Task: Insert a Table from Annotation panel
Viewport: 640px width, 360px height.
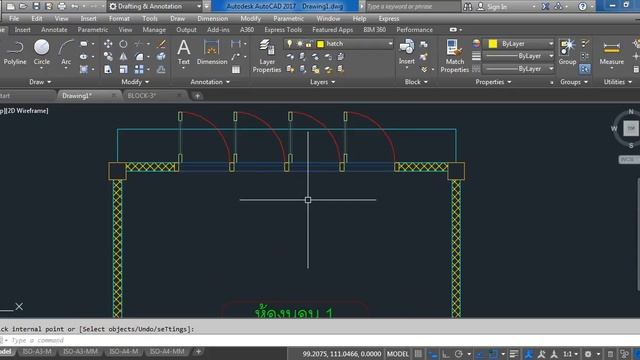Action: point(236,70)
